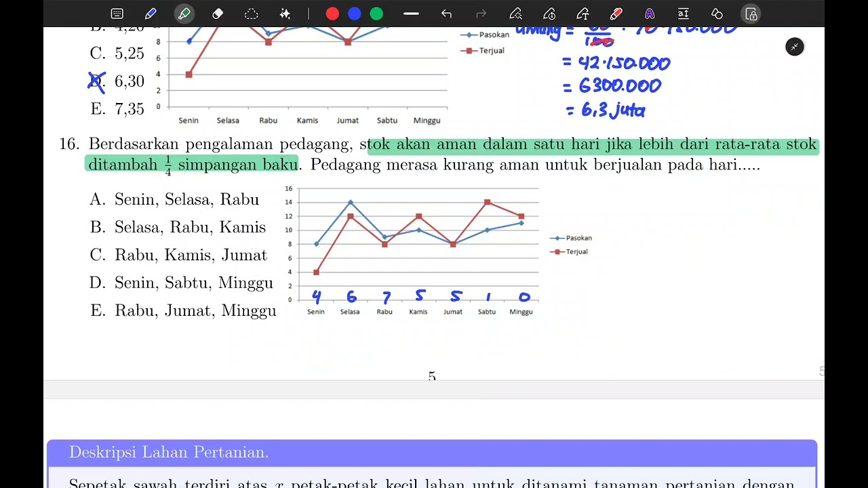Click the highlighted text 'simpangan baku'

[x=237, y=164]
